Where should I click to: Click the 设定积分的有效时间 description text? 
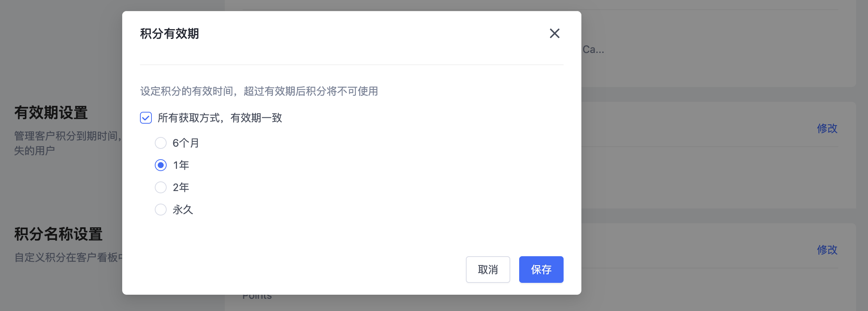click(x=259, y=91)
